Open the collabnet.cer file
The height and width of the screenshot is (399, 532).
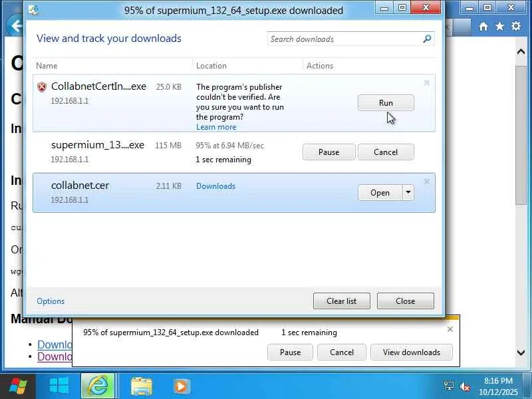380,192
